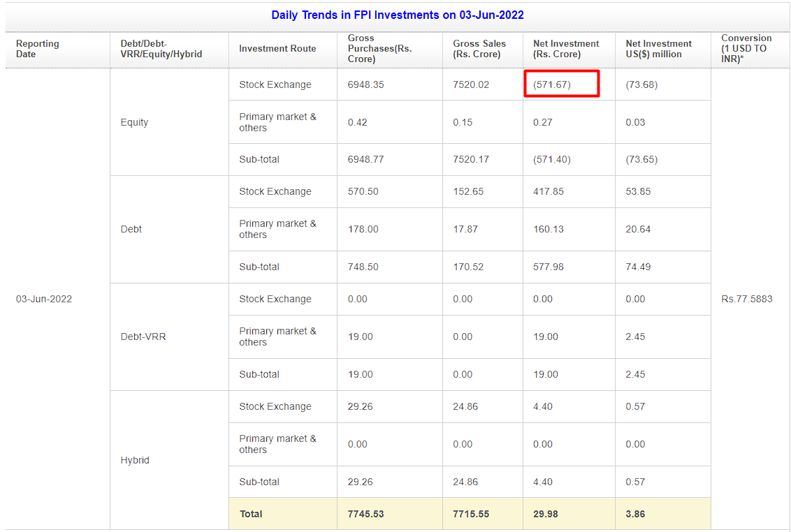Select Equity sub-total gross sales 7520.17
Screen dimensions: 791x532
pos(471,159)
